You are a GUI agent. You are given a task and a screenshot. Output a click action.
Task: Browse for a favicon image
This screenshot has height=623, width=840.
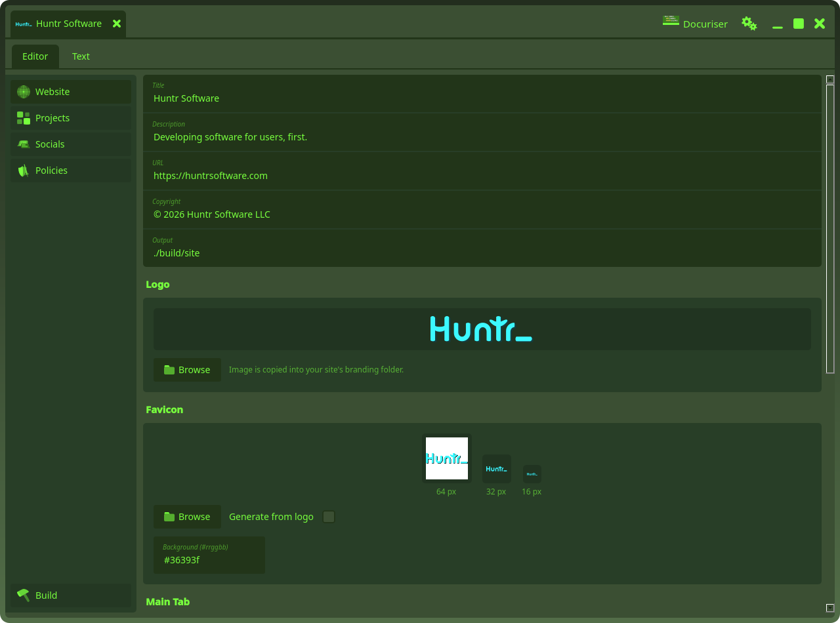[x=187, y=517]
